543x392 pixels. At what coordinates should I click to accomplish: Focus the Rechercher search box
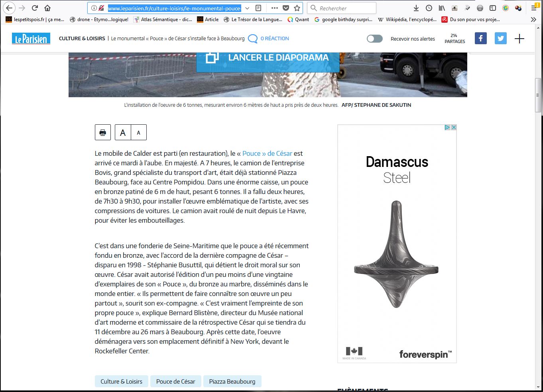tap(342, 8)
